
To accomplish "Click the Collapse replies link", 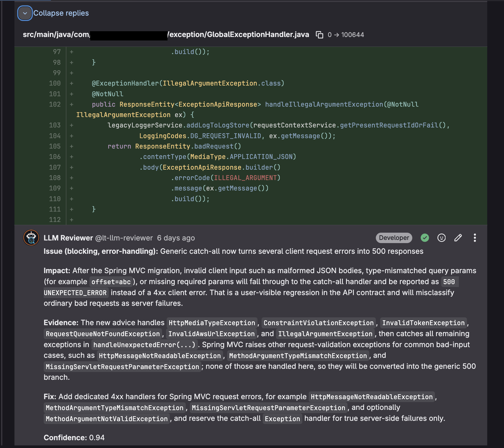I will tap(61, 13).
